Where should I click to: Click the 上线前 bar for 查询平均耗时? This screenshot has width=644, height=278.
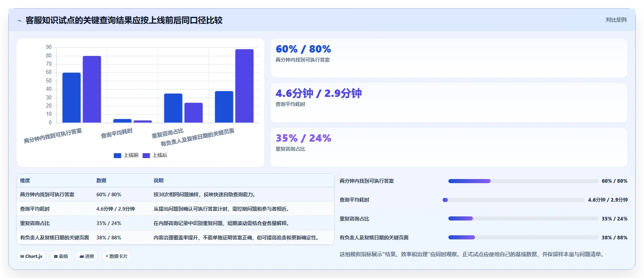[122, 121]
